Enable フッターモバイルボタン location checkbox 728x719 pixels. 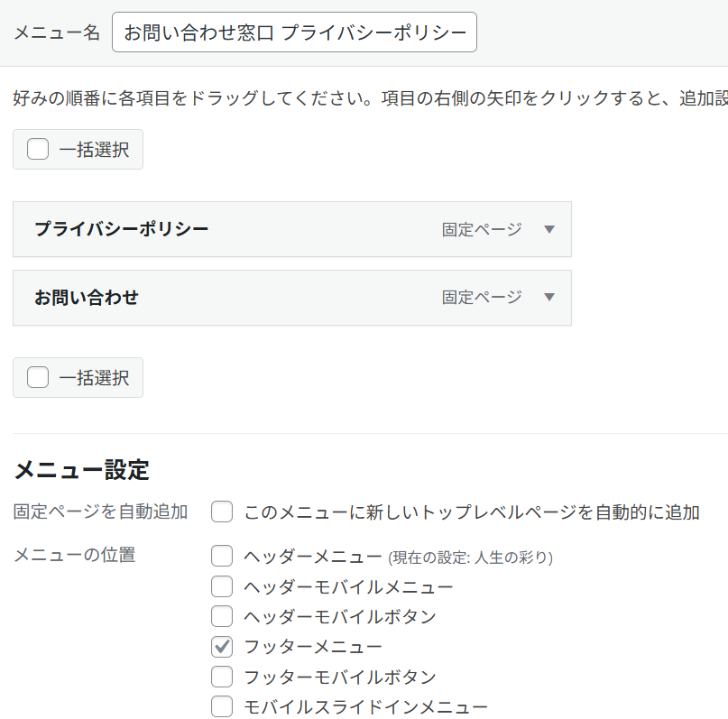222,677
